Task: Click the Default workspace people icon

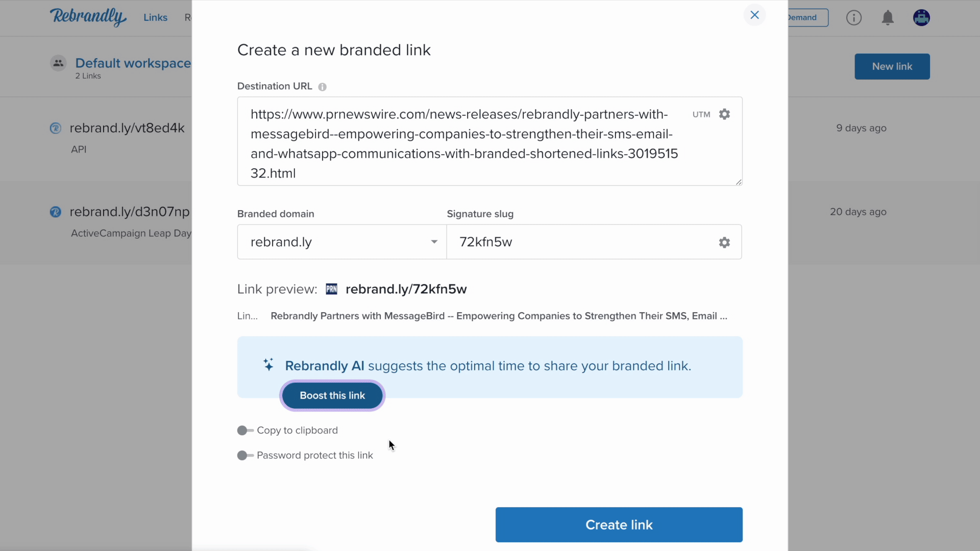Action: click(58, 63)
